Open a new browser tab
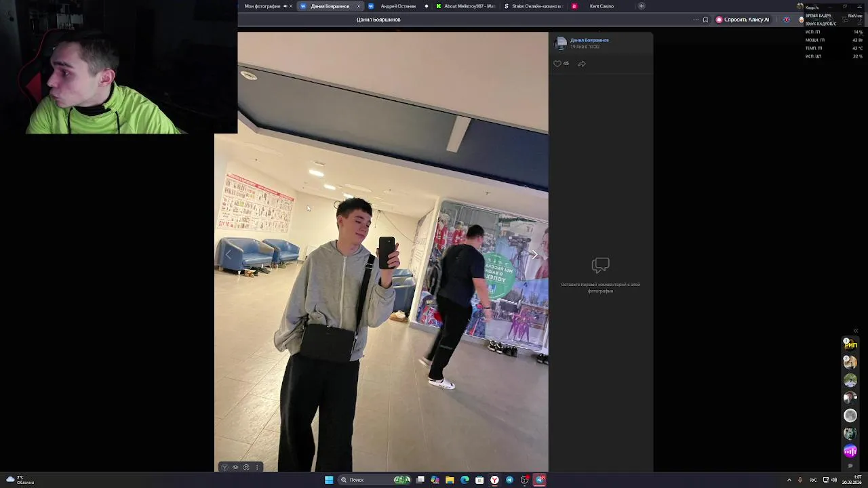 point(642,6)
